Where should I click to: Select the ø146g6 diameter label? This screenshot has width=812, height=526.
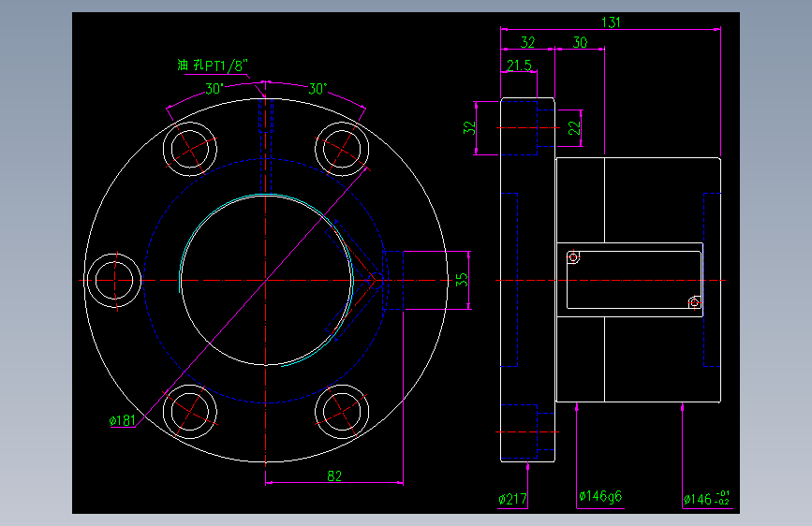click(600, 496)
